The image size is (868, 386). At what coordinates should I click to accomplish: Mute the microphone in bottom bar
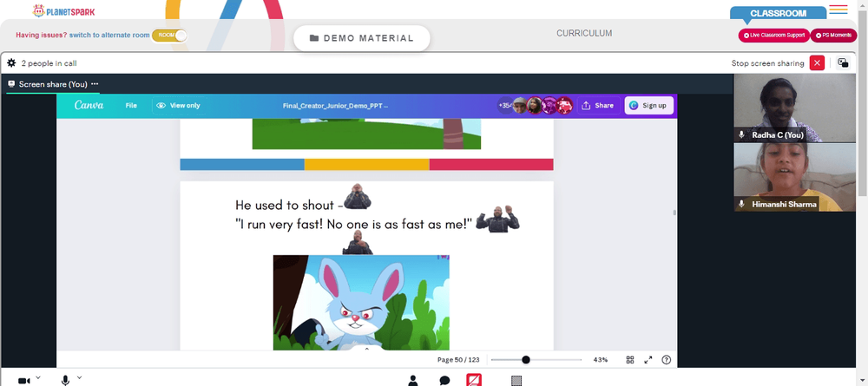point(65,381)
